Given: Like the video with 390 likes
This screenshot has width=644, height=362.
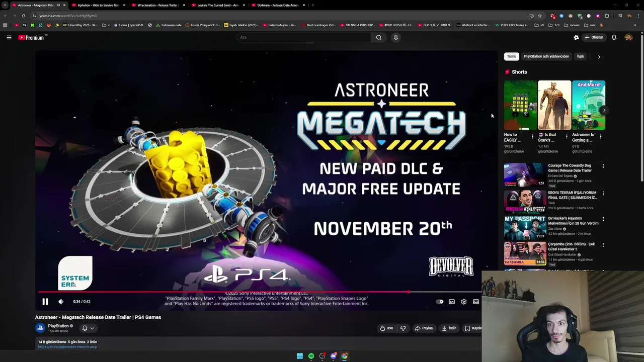Looking at the screenshot, I should coord(386,328).
